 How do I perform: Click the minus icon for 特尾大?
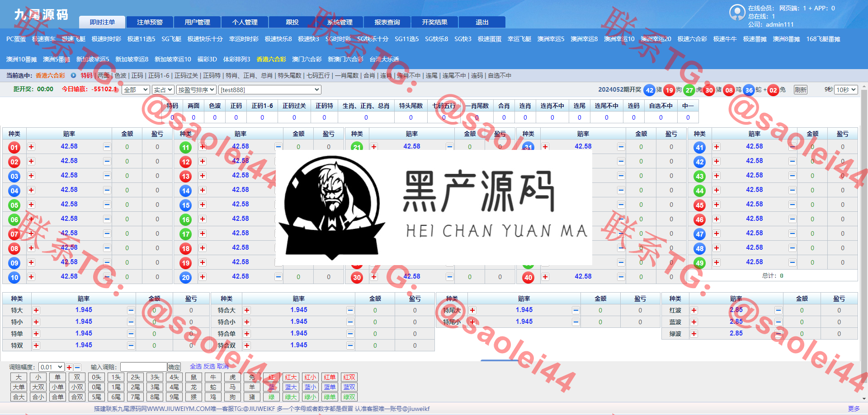pyautogui.click(x=576, y=310)
